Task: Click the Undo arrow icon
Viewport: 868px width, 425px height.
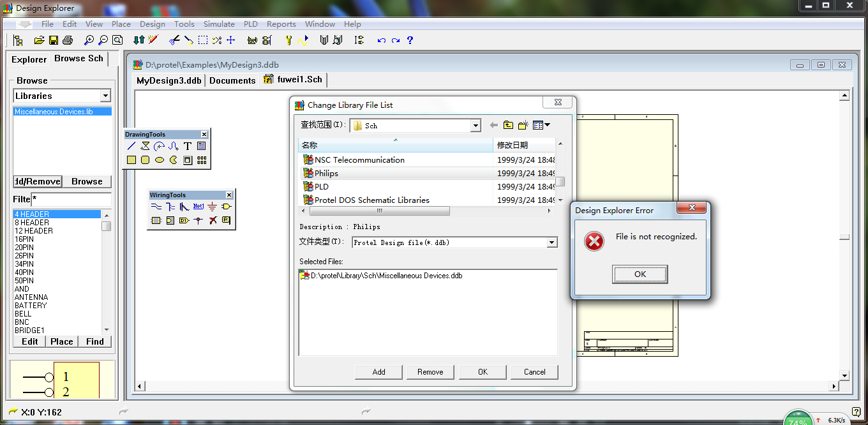Action: click(x=381, y=40)
